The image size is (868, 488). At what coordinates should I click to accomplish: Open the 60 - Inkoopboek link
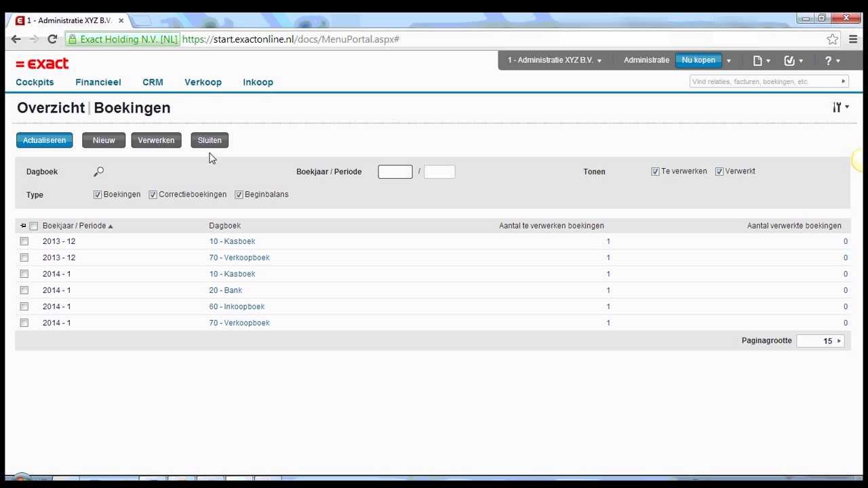click(237, 306)
